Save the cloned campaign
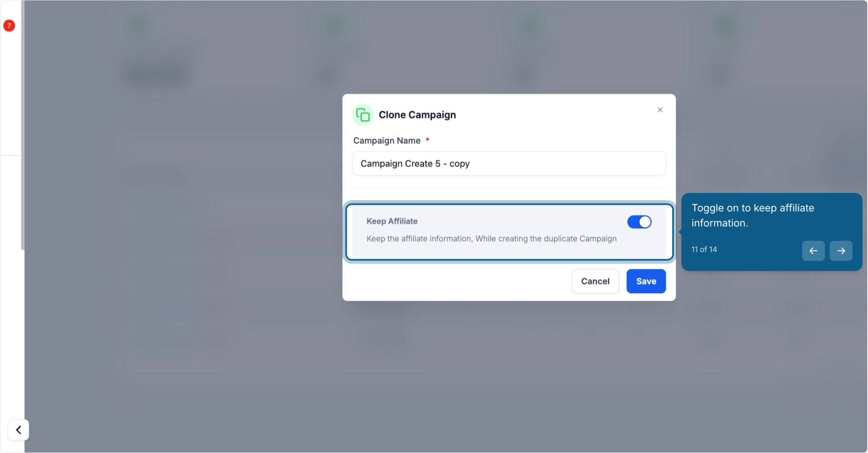 (646, 281)
